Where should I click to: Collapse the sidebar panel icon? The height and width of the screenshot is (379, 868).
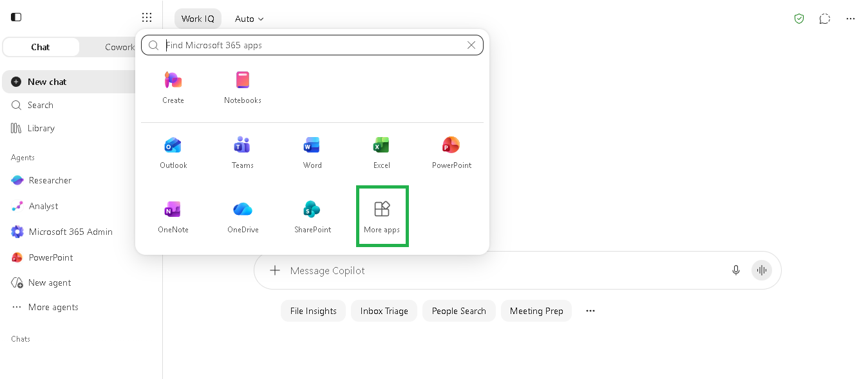point(16,17)
